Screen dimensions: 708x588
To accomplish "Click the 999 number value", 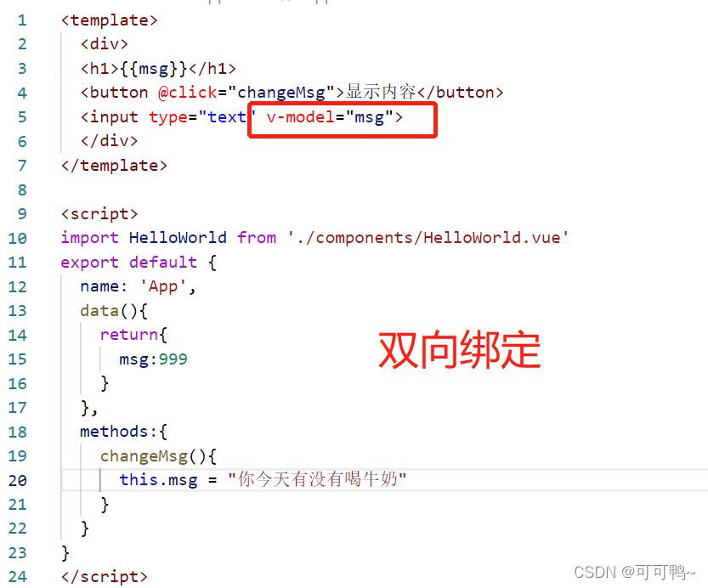I will (x=173, y=359).
